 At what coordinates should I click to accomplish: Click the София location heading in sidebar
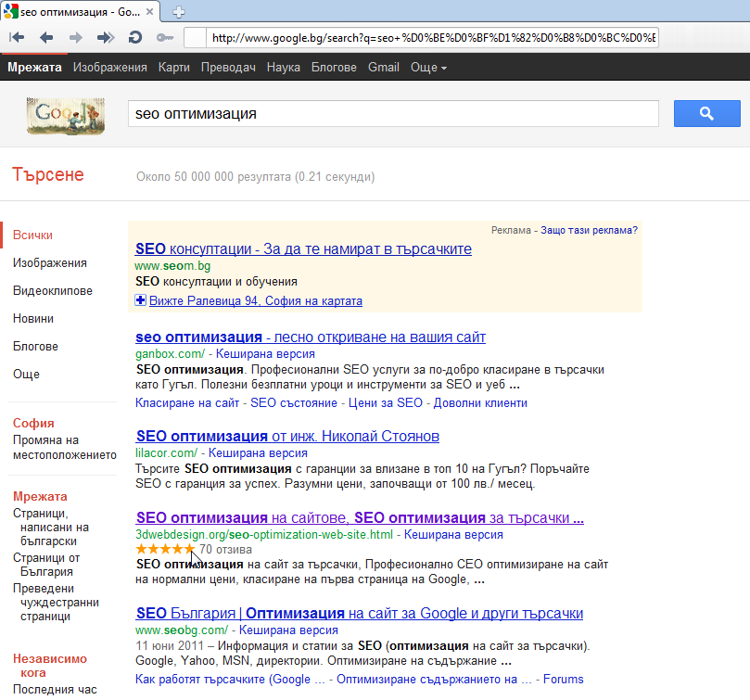(33, 423)
